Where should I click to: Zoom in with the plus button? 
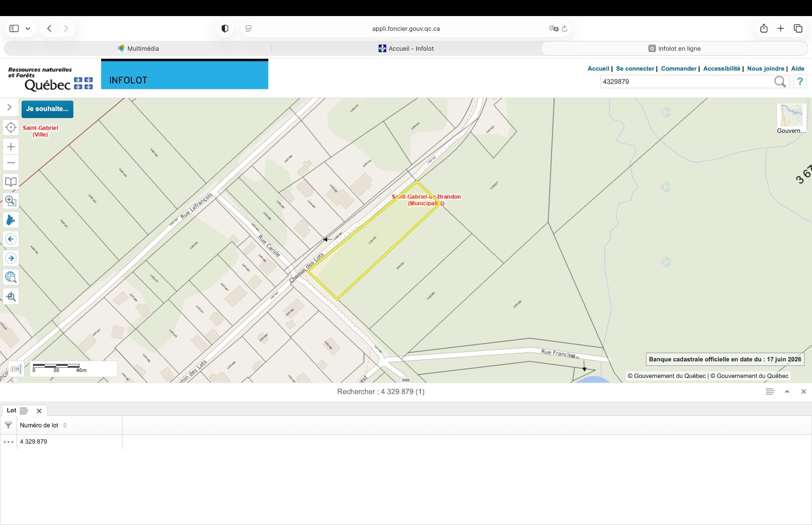[11, 147]
